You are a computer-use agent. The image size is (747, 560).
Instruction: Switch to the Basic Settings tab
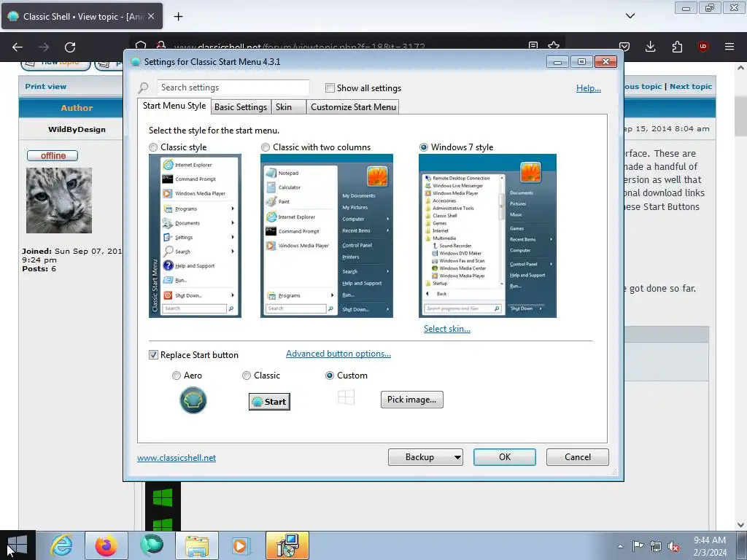point(241,107)
